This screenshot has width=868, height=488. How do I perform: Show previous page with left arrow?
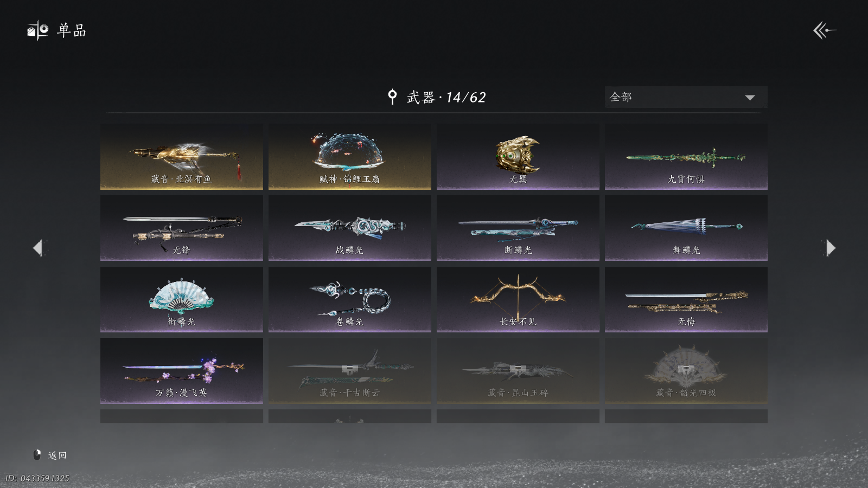coord(37,248)
